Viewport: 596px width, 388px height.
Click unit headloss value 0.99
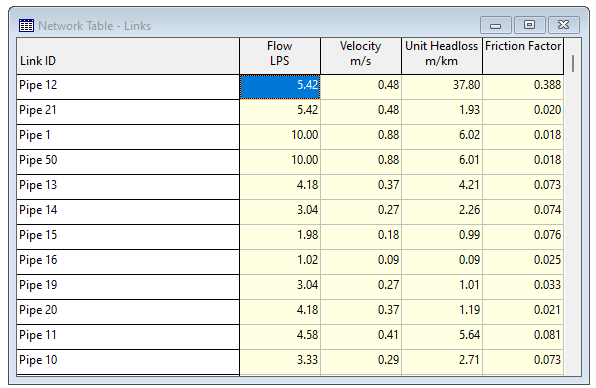[442, 237]
